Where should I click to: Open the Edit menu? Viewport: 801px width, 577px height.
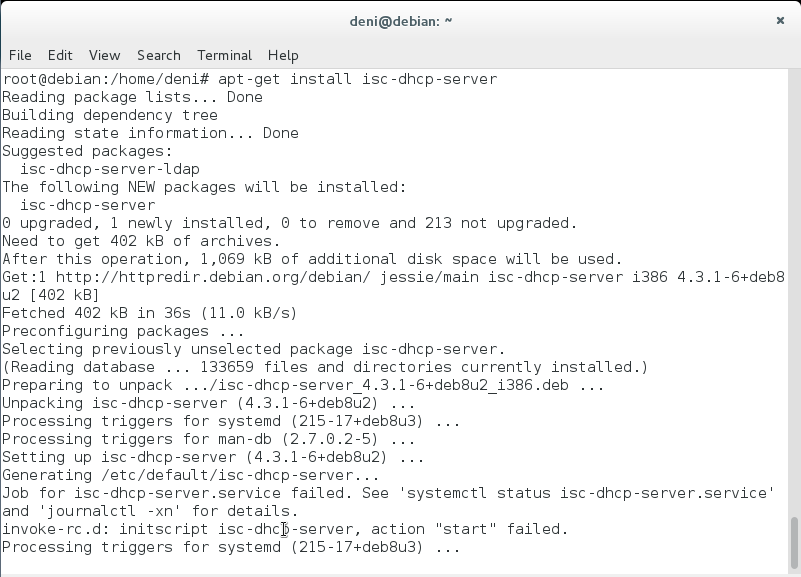point(60,55)
